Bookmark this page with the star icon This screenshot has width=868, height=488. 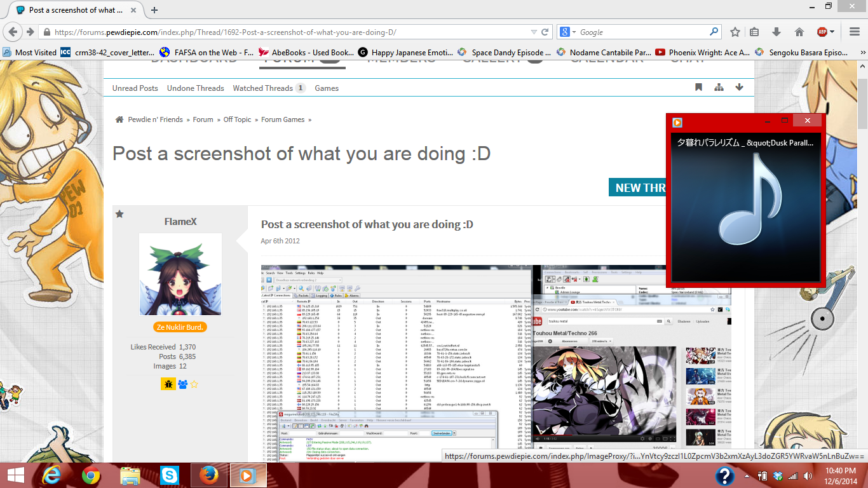coord(735,32)
